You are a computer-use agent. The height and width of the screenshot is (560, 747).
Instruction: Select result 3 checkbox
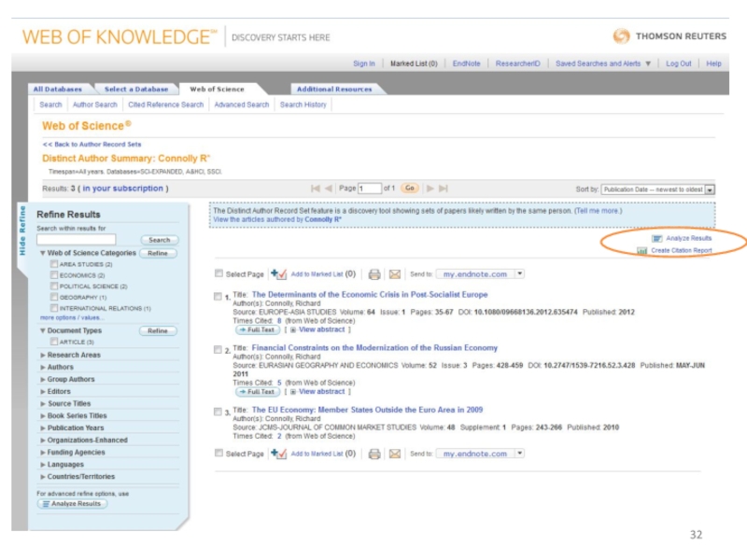[218, 412]
